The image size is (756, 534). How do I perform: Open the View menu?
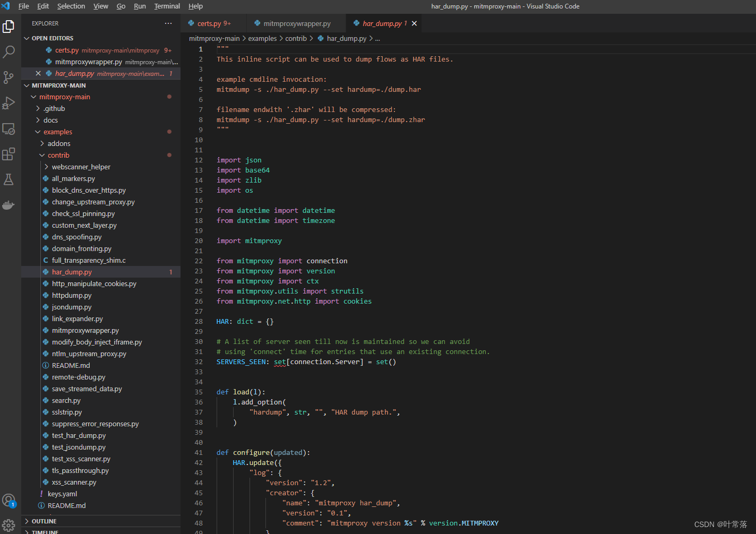click(101, 6)
